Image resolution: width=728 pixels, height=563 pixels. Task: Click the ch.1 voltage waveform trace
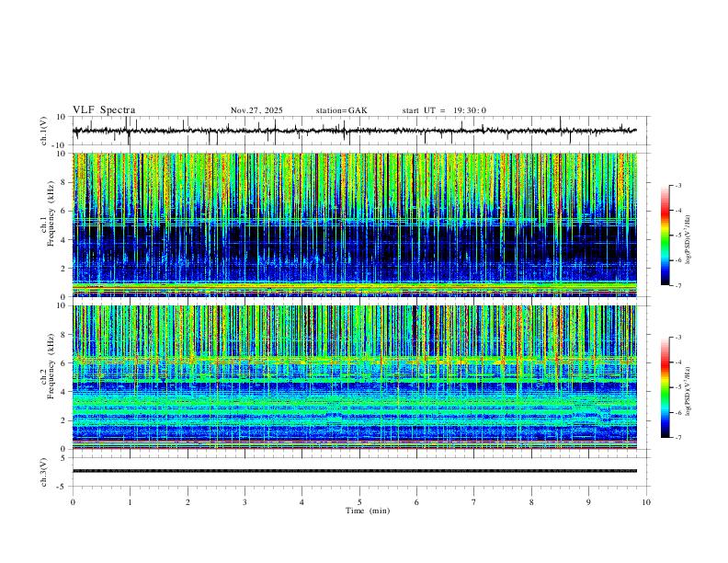(355, 131)
